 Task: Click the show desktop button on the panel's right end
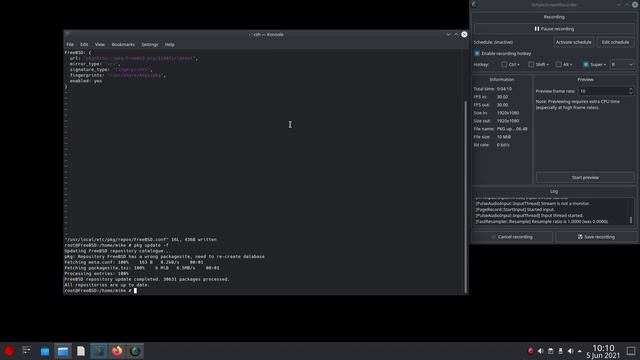click(631, 351)
